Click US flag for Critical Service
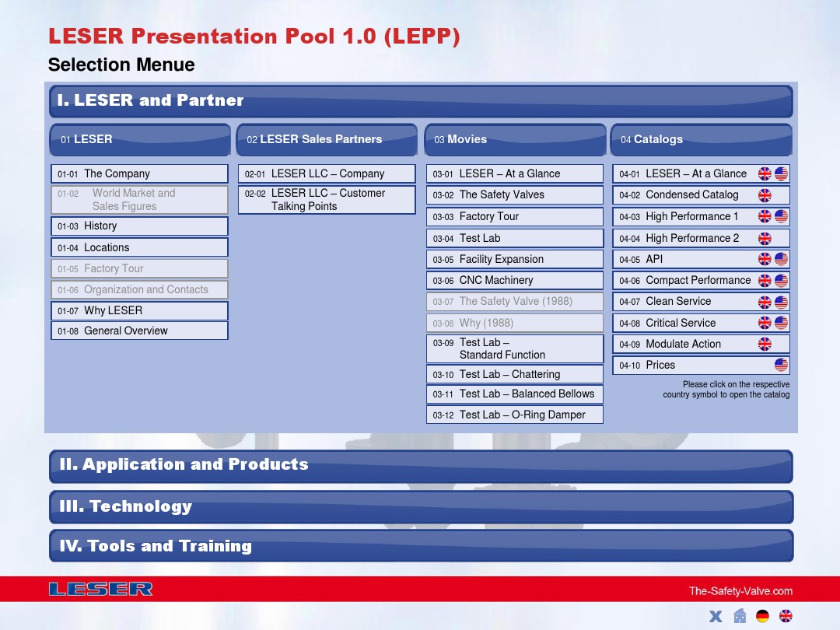Screen dimensions: 840x630 tap(781, 323)
